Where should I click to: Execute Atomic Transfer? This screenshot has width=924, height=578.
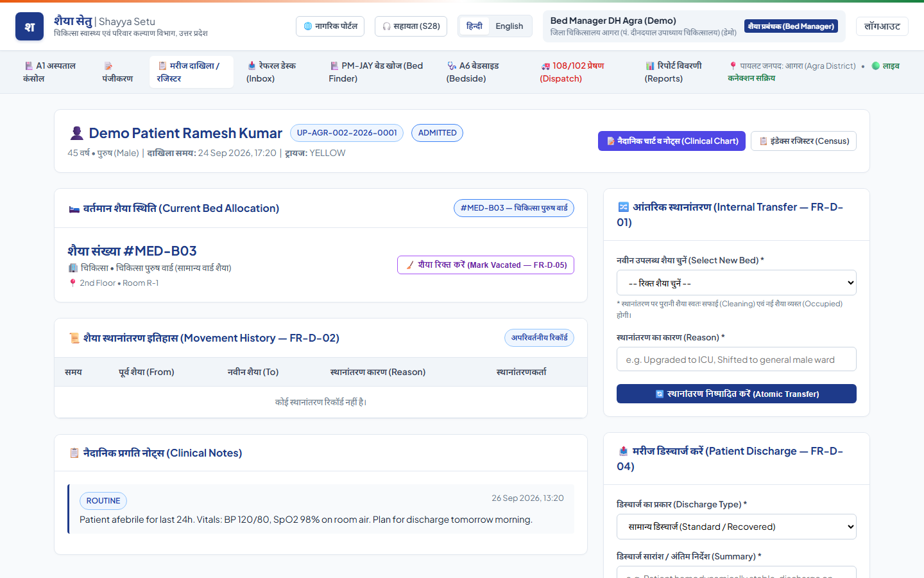737,394
